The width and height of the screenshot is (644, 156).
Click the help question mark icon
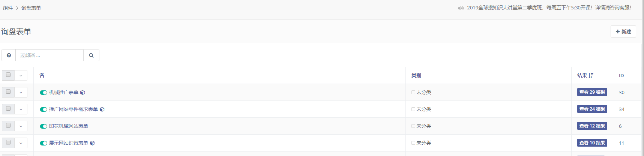9,55
